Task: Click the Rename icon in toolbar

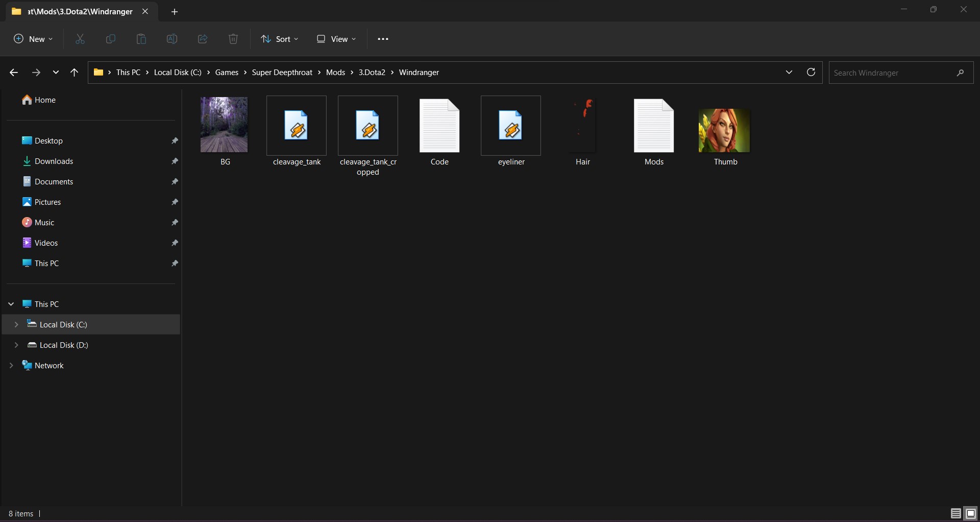Action: (x=172, y=39)
